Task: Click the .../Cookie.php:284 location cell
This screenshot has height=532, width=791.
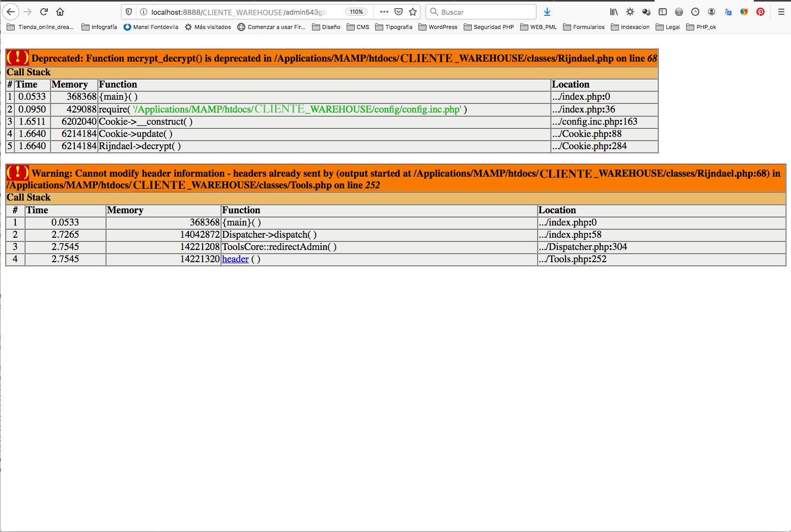Action: point(605,146)
